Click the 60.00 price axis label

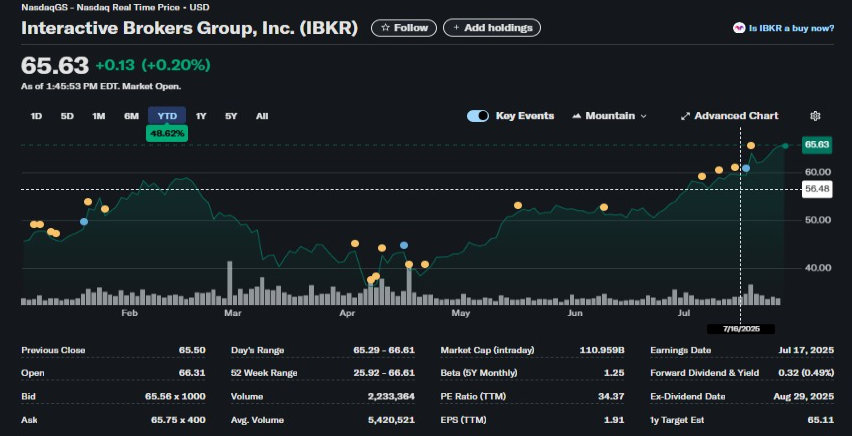coord(818,172)
